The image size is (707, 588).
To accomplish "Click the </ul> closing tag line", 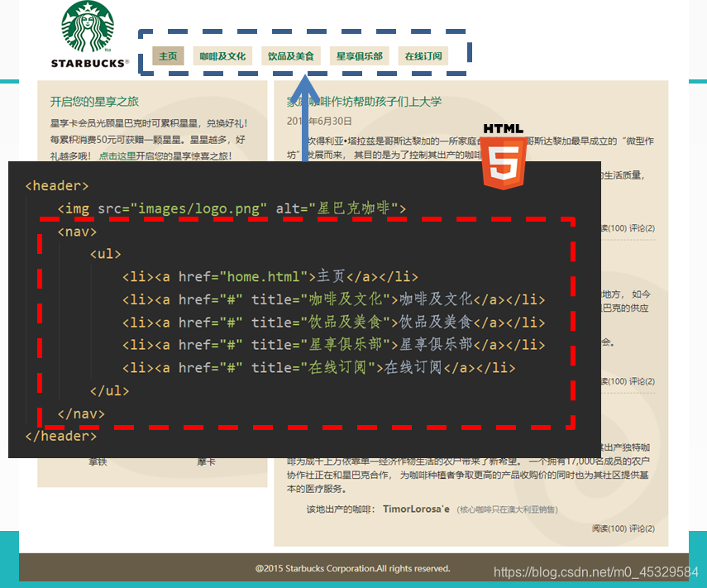I will coord(110,390).
